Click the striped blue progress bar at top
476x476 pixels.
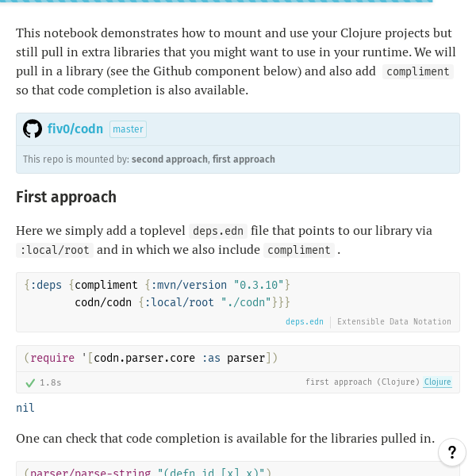coord(216,2)
